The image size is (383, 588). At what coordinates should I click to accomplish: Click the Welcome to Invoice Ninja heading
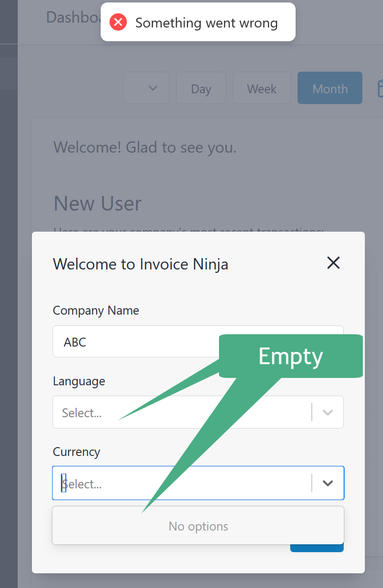(140, 264)
